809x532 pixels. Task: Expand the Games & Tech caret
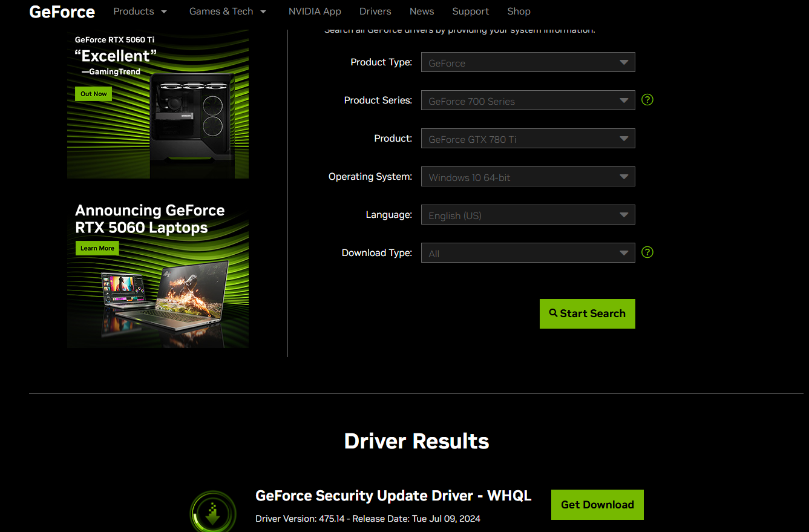pos(263,11)
